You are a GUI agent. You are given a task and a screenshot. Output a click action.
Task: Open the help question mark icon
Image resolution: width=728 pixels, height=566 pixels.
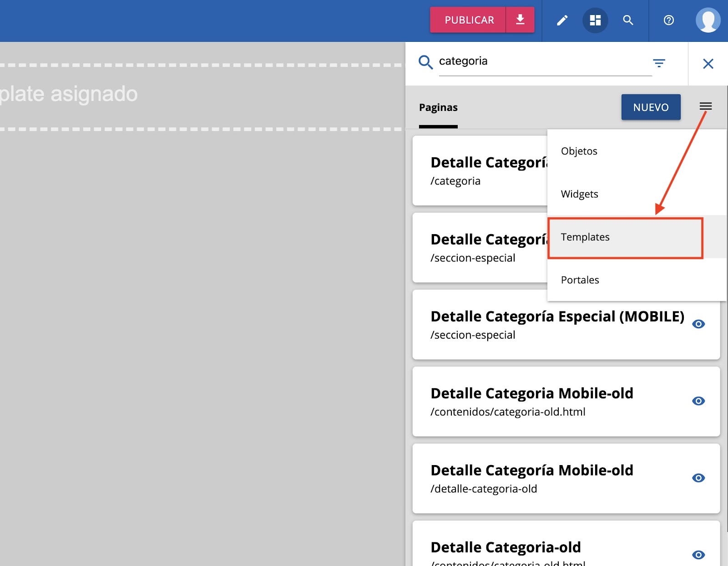tap(668, 20)
